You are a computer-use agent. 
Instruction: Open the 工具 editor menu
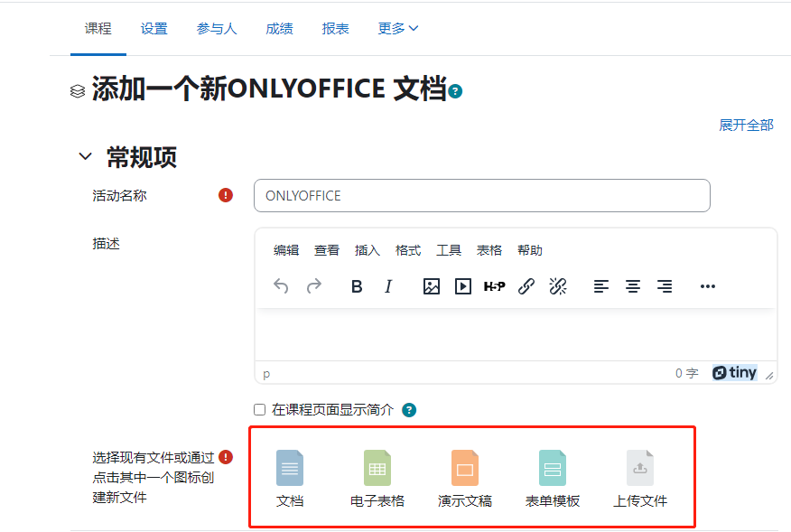(449, 250)
